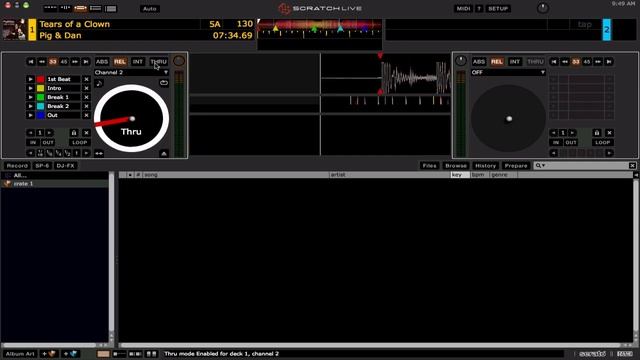Click the yellow Intro color swatch

click(x=40, y=88)
